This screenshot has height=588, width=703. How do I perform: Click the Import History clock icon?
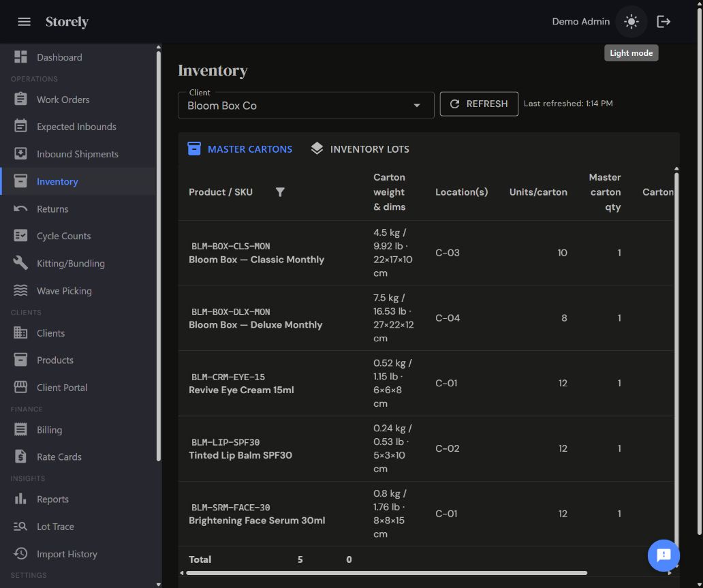20,554
